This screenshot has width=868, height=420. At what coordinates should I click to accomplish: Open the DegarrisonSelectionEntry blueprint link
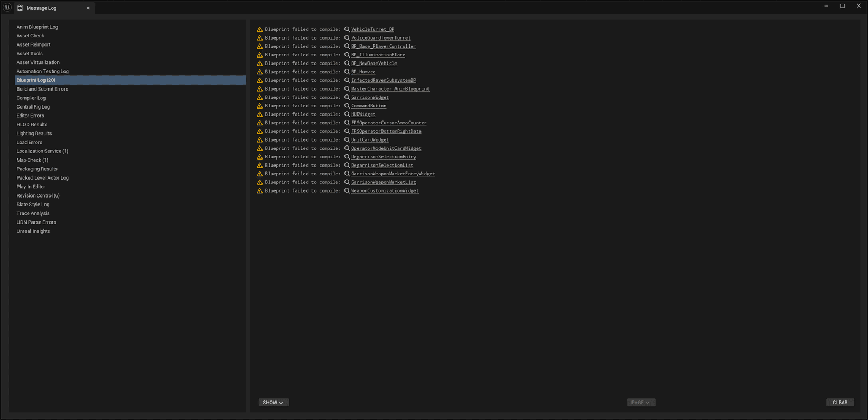(384, 157)
